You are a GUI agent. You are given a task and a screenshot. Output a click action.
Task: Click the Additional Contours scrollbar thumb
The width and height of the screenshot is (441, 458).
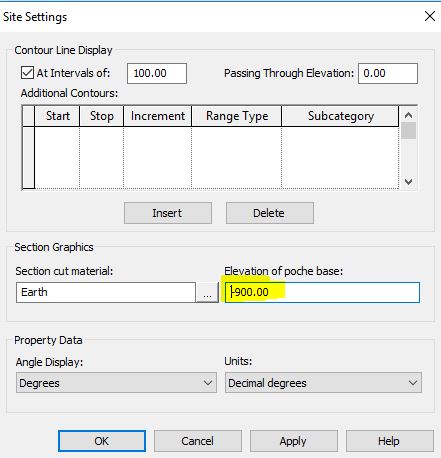pyautogui.click(x=408, y=131)
